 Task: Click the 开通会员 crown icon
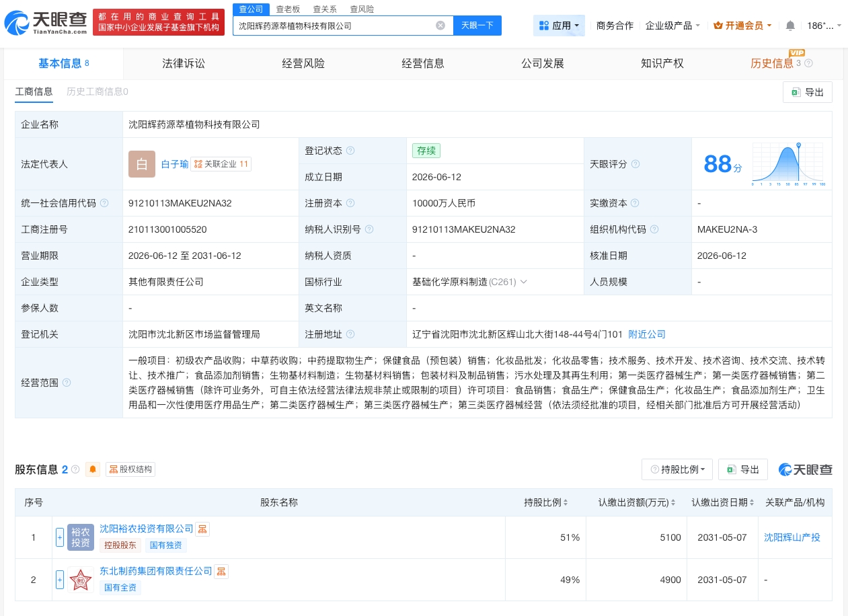tap(718, 26)
